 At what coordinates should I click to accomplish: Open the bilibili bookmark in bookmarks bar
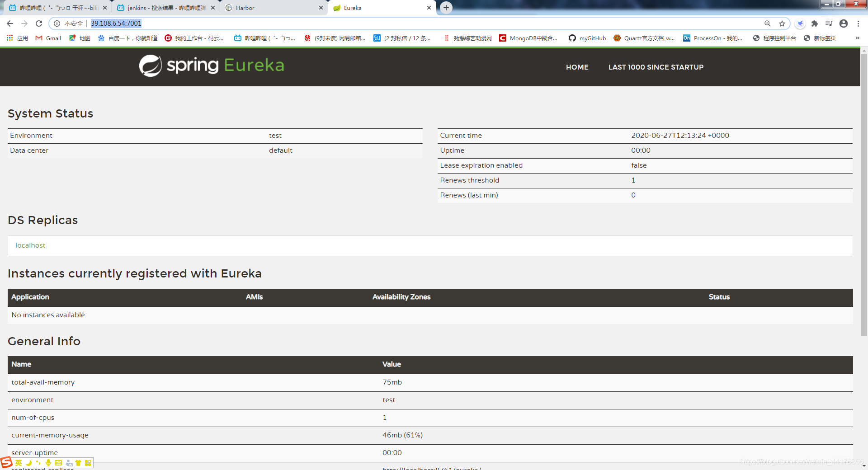coord(264,38)
